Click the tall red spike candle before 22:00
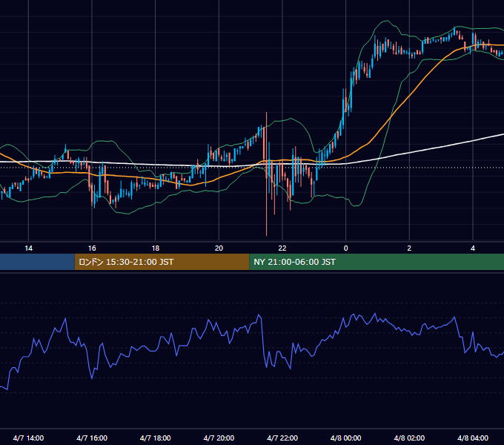504x445 pixels. click(x=267, y=174)
